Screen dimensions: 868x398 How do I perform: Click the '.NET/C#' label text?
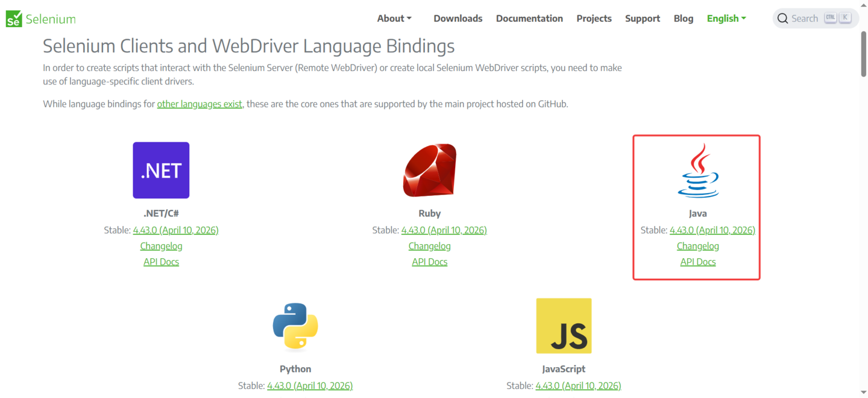[161, 213]
